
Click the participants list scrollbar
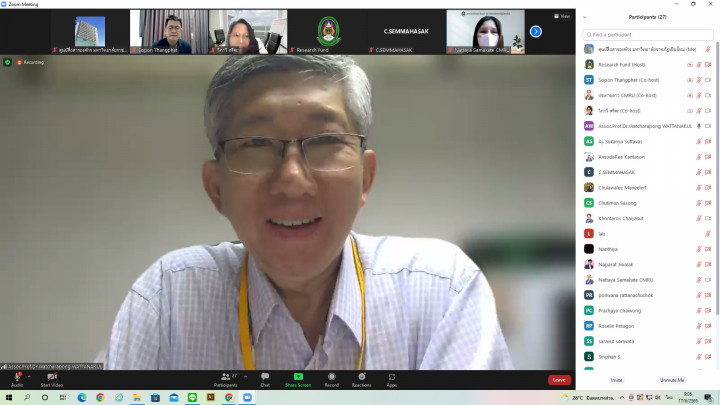tap(717, 179)
